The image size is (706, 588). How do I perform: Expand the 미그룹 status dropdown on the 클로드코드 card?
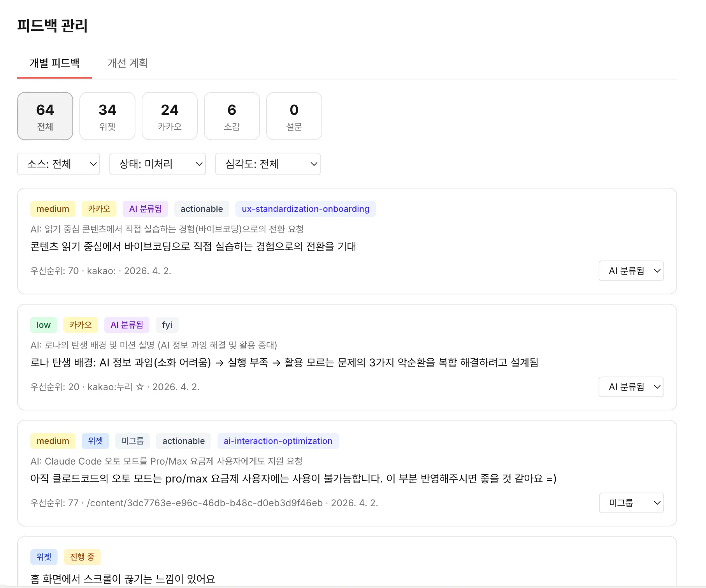tap(631, 503)
